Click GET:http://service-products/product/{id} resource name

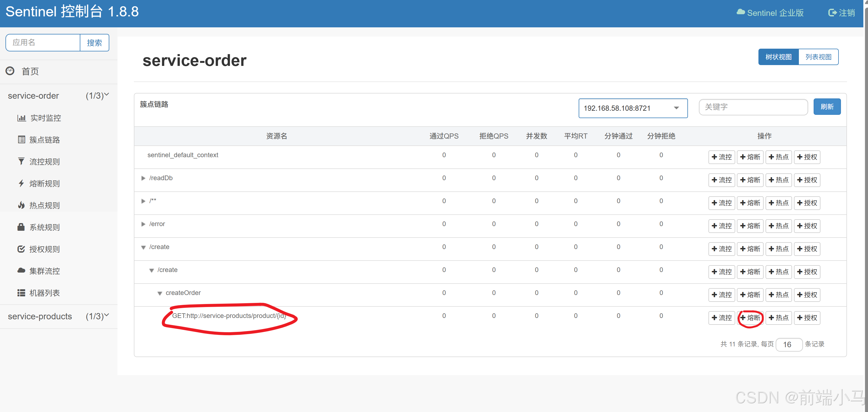(229, 315)
